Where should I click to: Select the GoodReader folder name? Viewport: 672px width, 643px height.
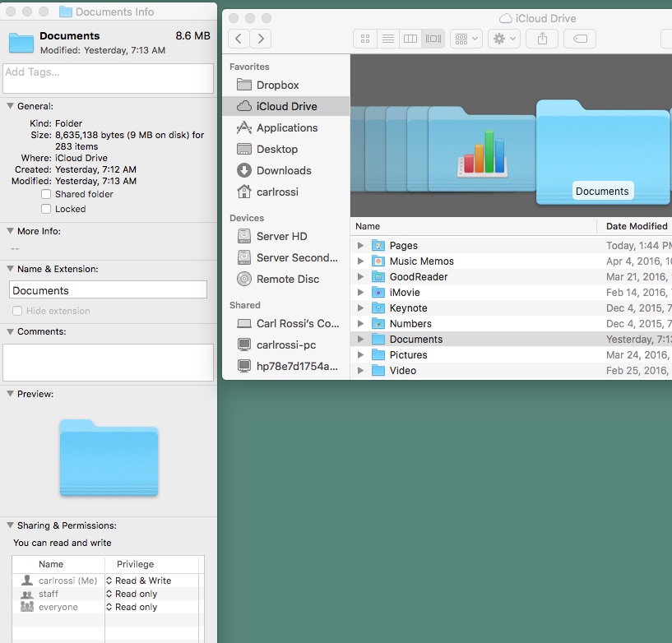[419, 277]
